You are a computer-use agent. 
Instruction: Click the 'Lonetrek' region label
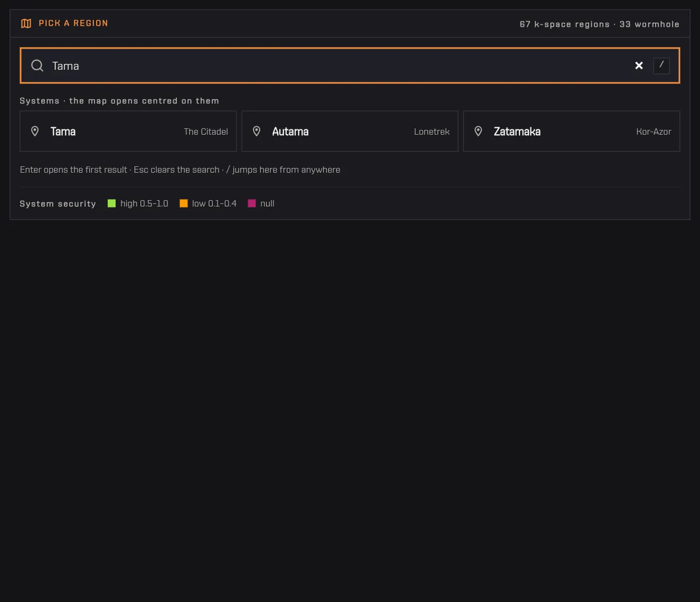pyautogui.click(x=432, y=131)
